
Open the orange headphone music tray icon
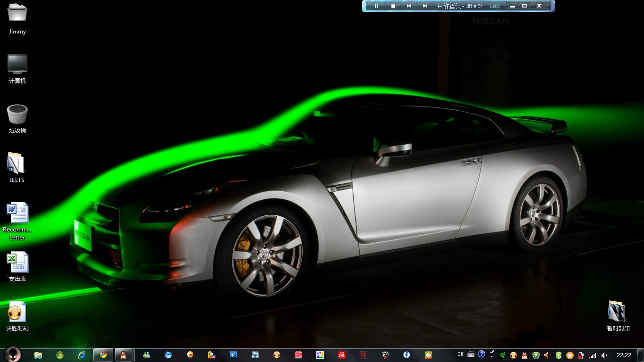[513, 355]
